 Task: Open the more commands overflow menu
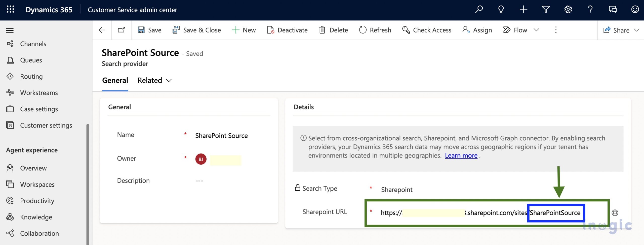pyautogui.click(x=556, y=30)
